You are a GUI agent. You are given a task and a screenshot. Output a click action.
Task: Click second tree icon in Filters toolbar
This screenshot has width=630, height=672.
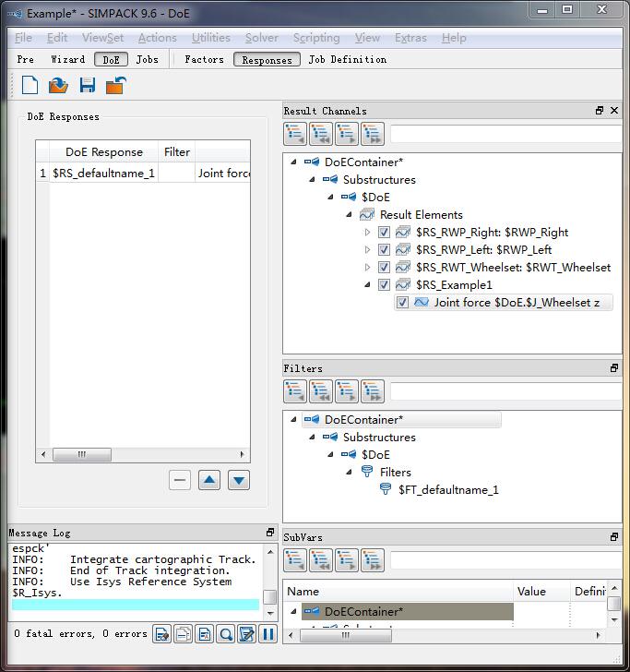(321, 391)
